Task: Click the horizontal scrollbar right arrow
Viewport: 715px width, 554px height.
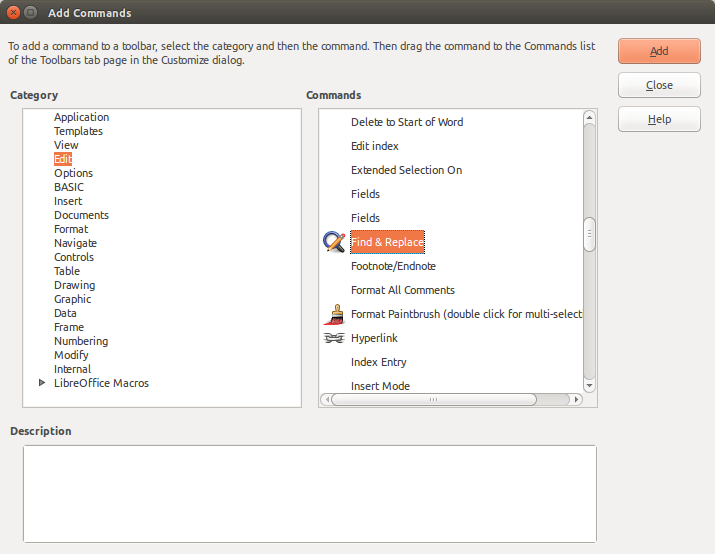Action: 576,399
